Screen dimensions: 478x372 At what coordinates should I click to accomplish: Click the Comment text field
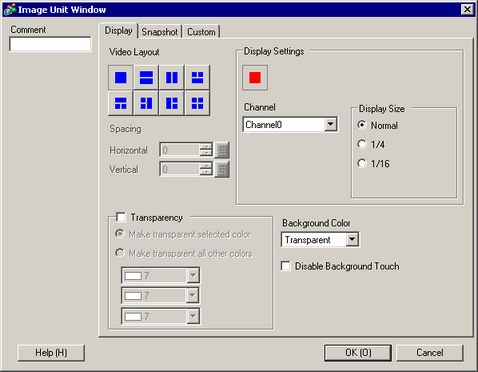click(50, 44)
